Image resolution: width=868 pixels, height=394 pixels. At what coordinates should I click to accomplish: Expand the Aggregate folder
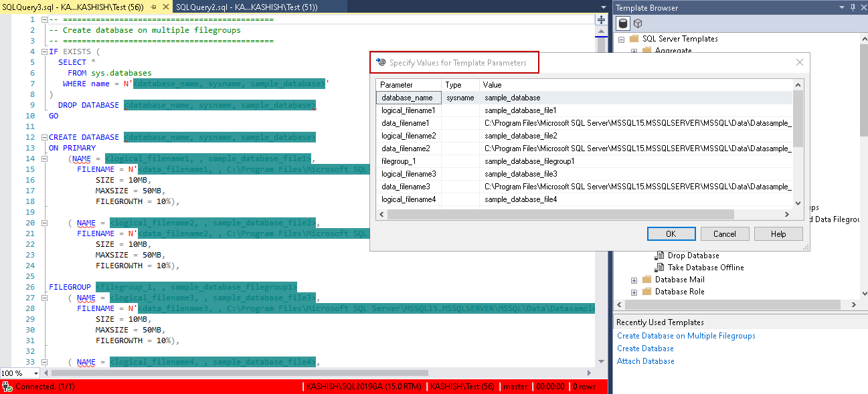tap(634, 51)
